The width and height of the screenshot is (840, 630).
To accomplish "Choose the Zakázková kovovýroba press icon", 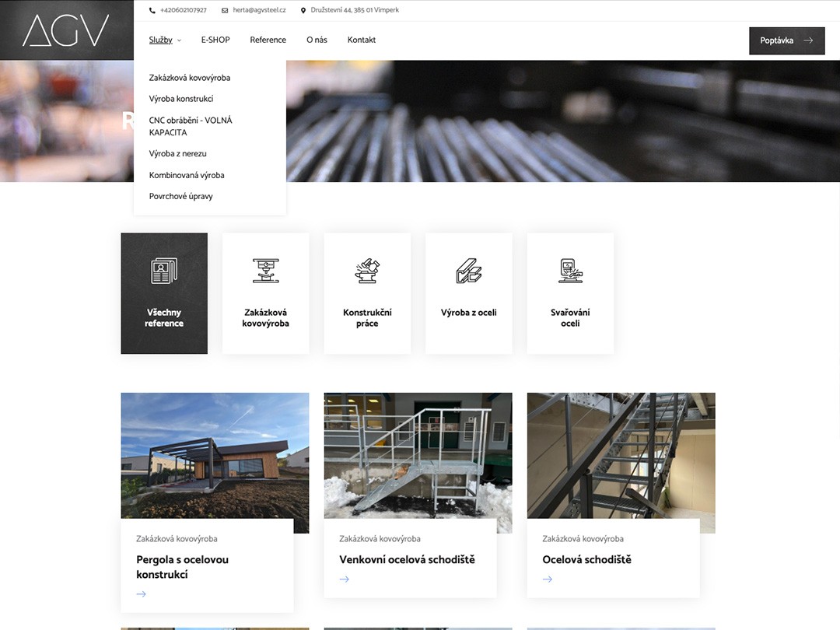I will [265, 271].
